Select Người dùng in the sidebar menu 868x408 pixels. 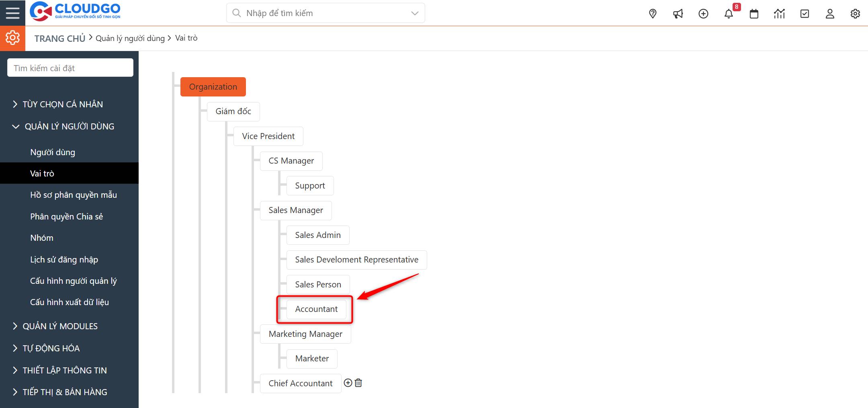pos(52,152)
